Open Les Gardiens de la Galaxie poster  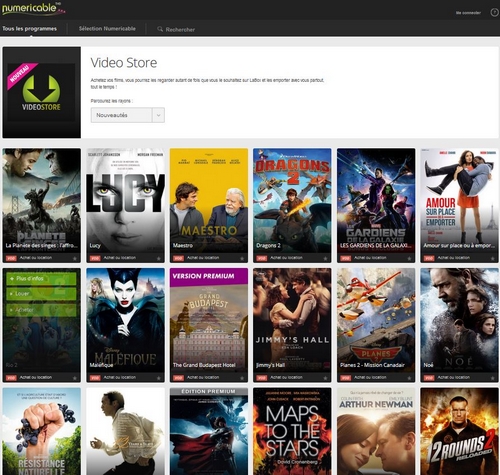coord(376,200)
